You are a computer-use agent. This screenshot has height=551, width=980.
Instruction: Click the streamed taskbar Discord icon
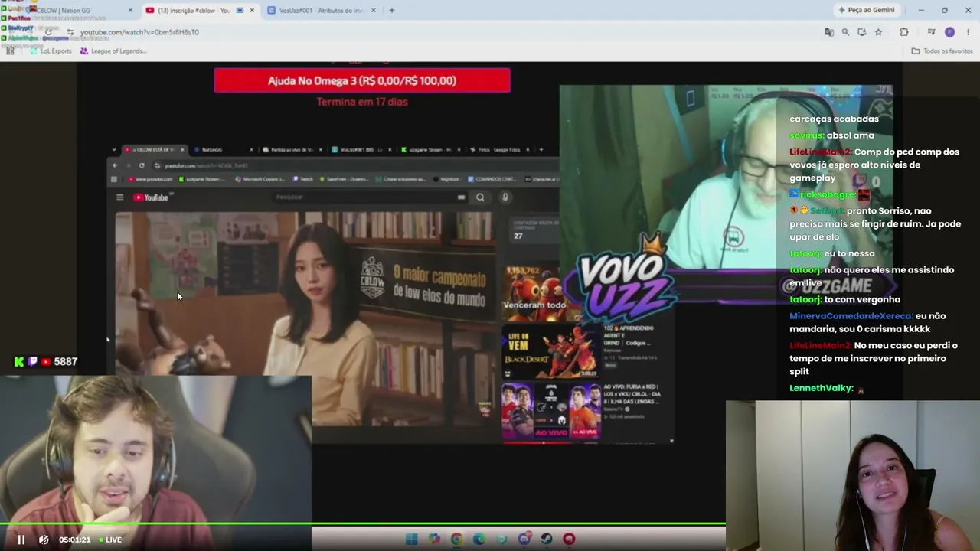524,539
